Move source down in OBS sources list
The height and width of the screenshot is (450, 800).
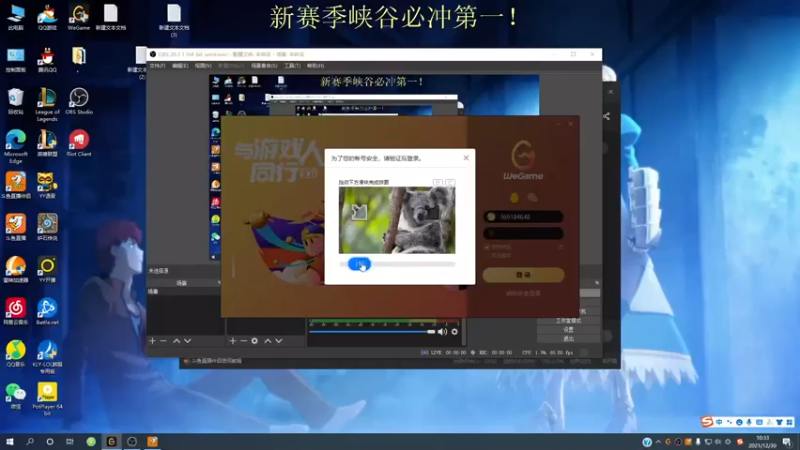(279, 340)
